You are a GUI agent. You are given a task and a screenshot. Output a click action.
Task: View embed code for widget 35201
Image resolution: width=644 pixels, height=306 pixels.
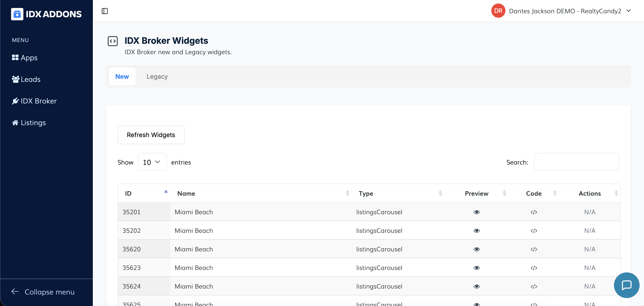pyautogui.click(x=534, y=212)
